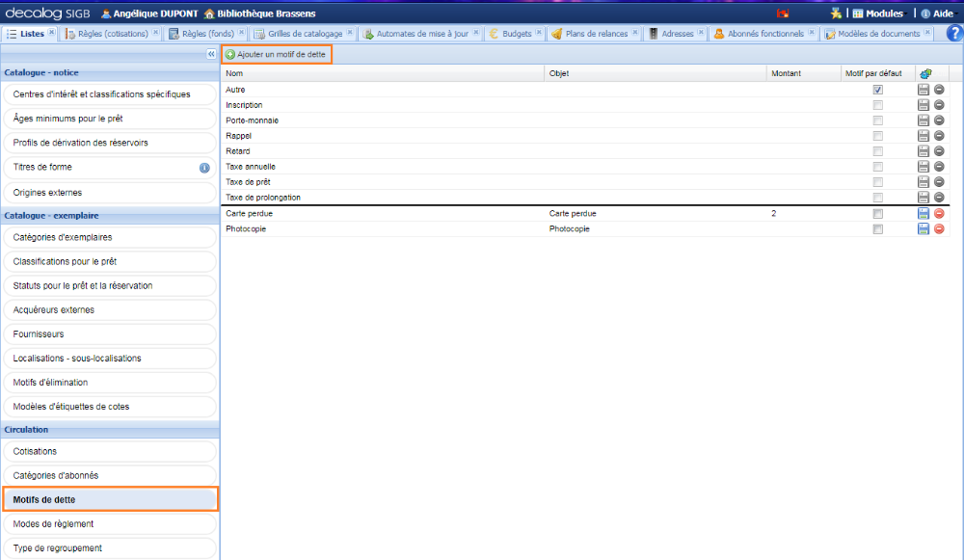
Task: Click the favorites star icon in header
Action: (836, 13)
